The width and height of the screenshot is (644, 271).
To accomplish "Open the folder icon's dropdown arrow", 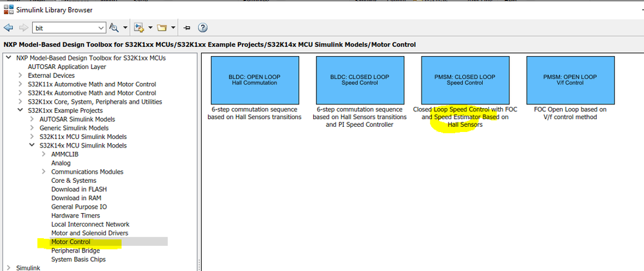I will [x=173, y=28].
